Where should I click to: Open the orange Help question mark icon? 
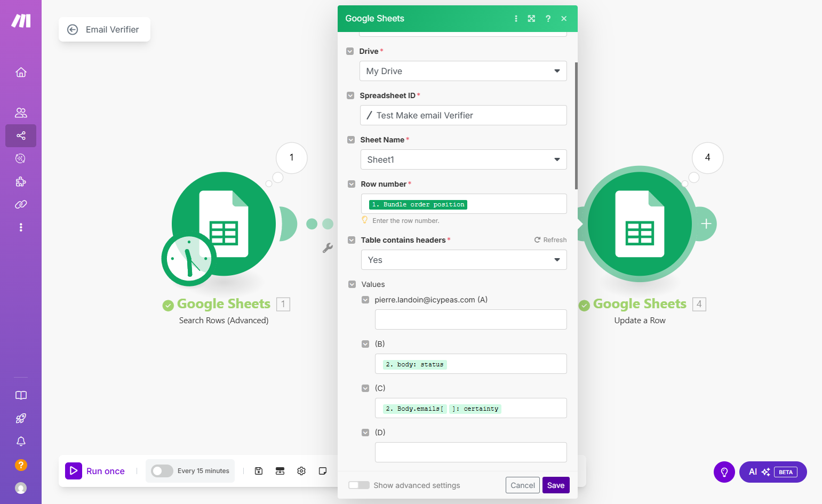pos(21,465)
